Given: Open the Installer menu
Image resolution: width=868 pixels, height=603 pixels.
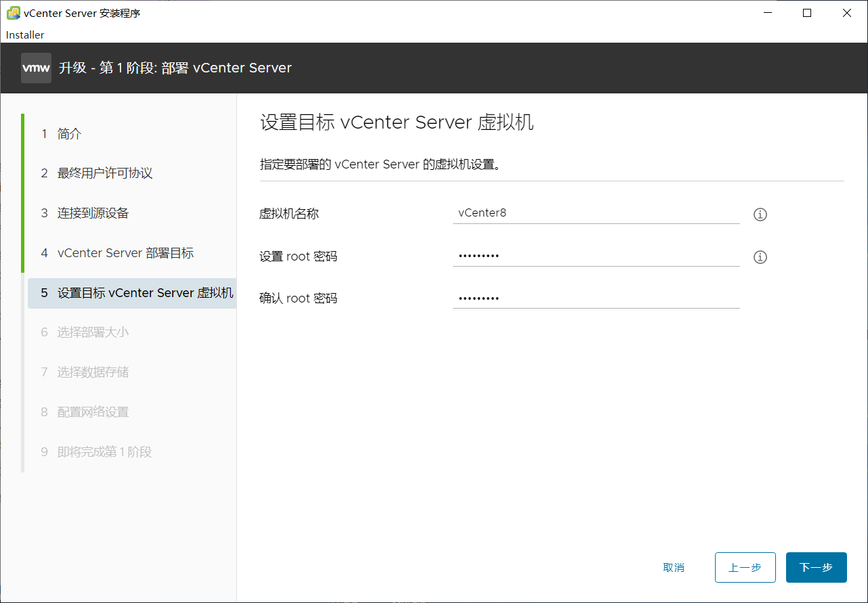Looking at the screenshot, I should (x=25, y=35).
